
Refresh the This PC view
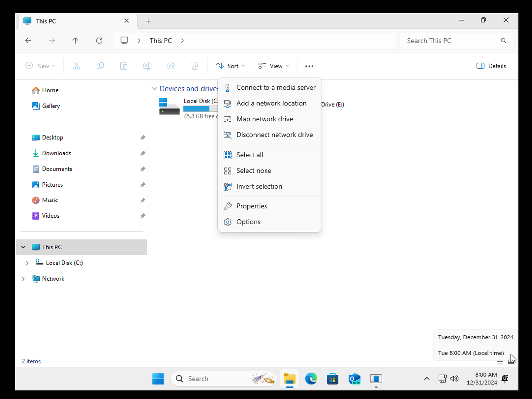99,41
